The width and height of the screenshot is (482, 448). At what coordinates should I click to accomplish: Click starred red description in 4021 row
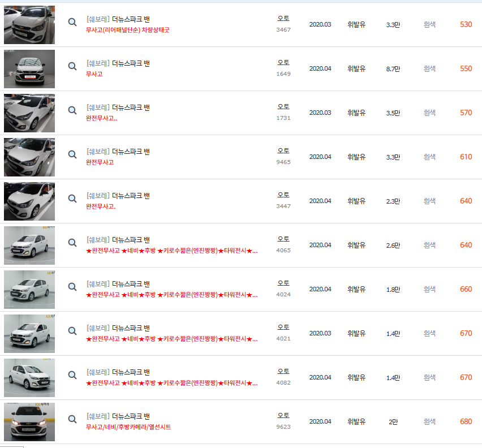pyautogui.click(x=172, y=339)
